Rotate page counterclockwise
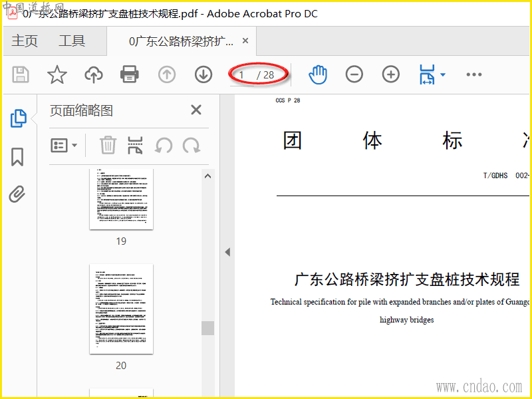 click(x=164, y=146)
